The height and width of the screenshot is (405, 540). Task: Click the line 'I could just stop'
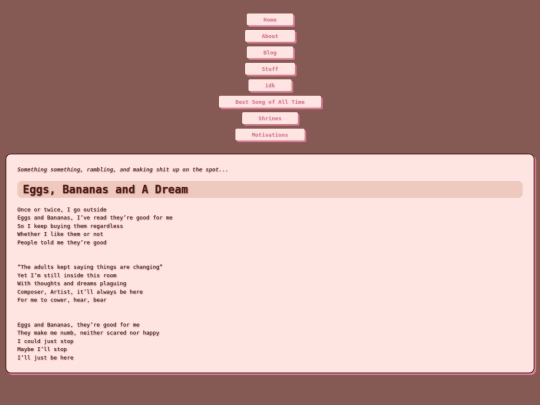tap(45, 341)
